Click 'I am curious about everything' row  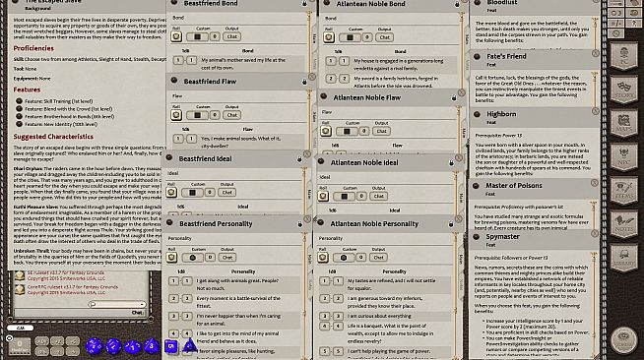pyautogui.click(x=385, y=316)
